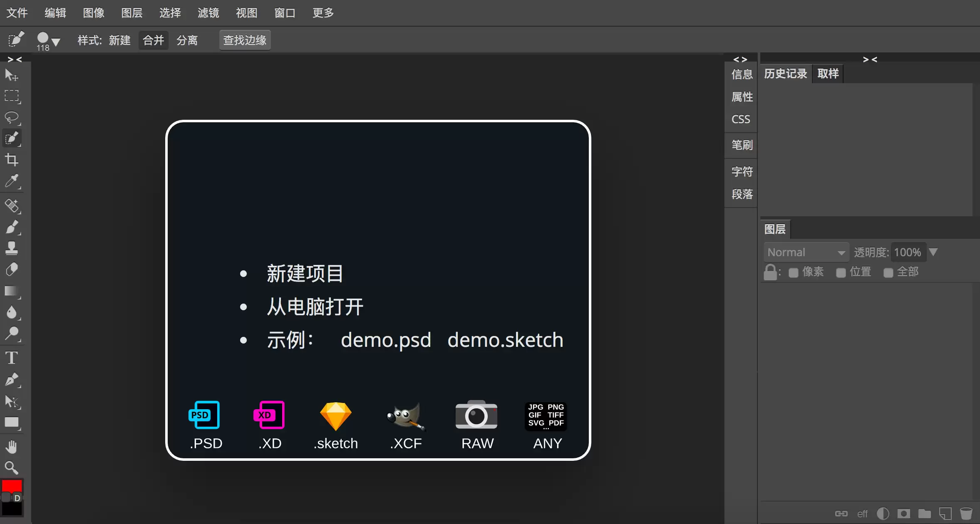The image size is (980, 524).
Task: Select the Hand tool
Action: coord(12,447)
